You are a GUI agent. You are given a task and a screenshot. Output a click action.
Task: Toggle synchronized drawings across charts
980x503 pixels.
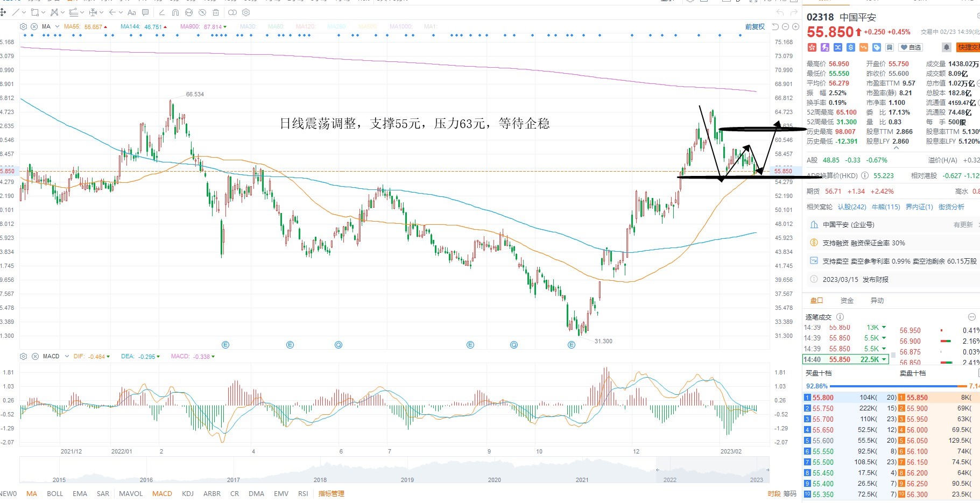click(x=189, y=12)
